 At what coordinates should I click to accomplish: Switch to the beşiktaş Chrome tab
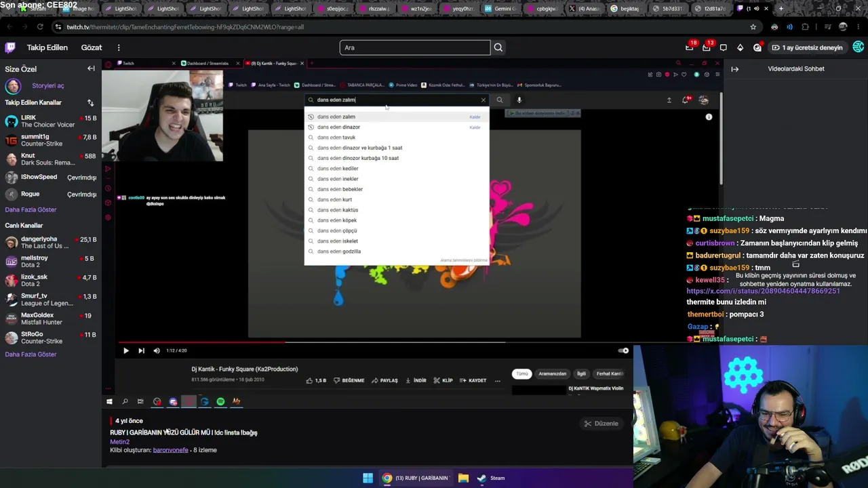tap(627, 9)
